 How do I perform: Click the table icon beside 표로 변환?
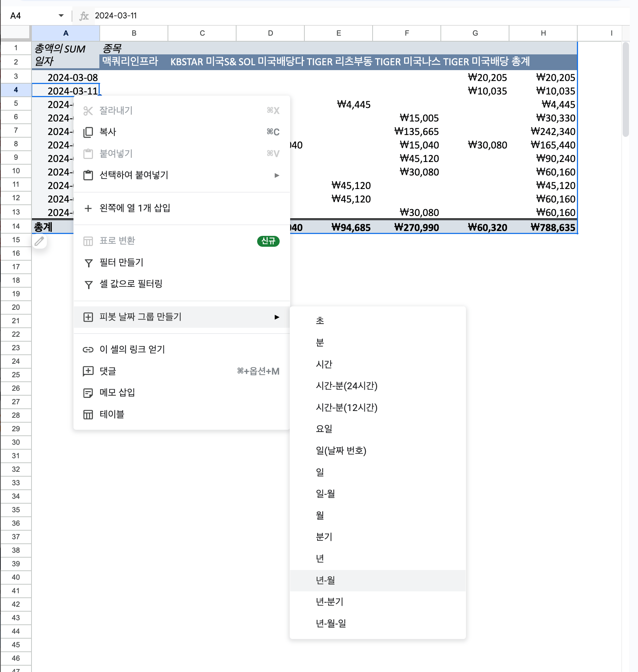(88, 241)
